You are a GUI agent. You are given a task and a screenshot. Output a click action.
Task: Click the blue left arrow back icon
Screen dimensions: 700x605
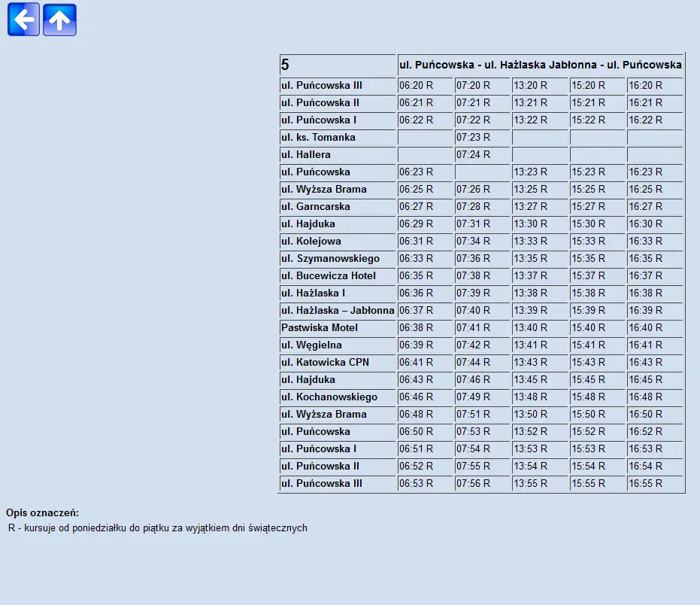click(23, 20)
